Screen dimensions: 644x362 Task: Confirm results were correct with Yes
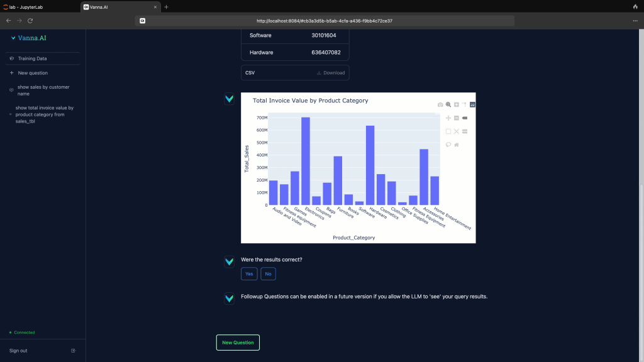pyautogui.click(x=249, y=274)
